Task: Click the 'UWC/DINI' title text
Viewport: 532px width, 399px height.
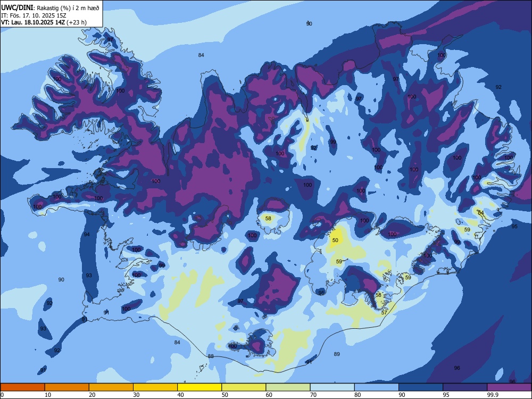Action: click(x=17, y=8)
